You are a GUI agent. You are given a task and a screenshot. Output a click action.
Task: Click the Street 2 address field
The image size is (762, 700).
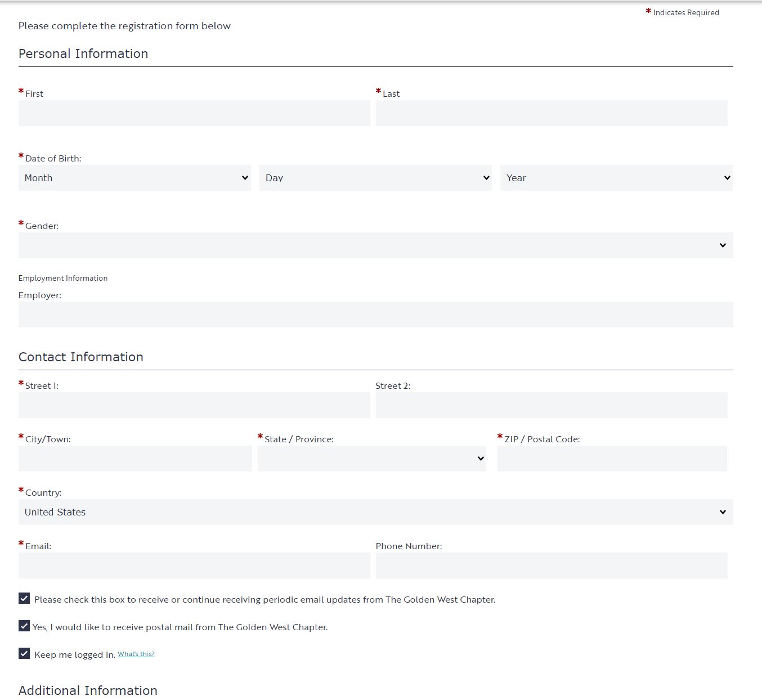[x=552, y=405]
